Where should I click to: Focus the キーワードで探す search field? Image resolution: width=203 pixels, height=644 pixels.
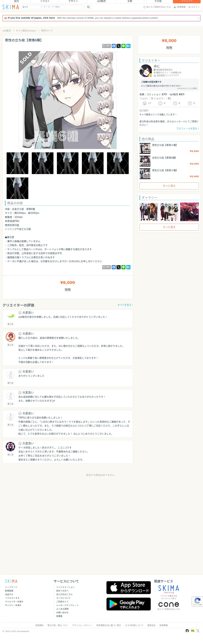[63, 7]
